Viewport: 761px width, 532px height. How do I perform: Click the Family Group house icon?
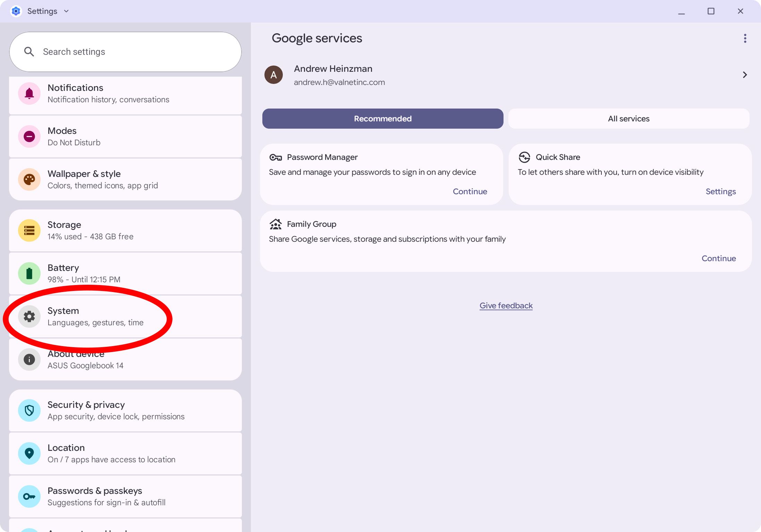tap(276, 224)
